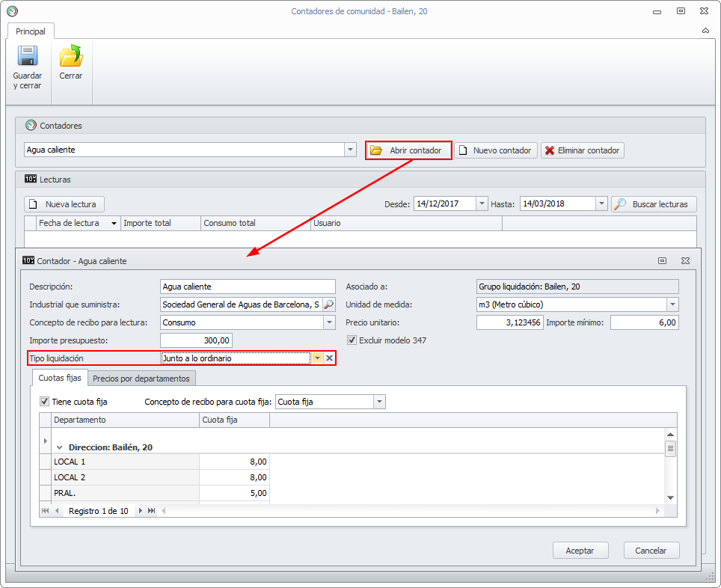The height and width of the screenshot is (588, 721).
Task: Click the Cerrar folder icon
Action: [x=71, y=58]
